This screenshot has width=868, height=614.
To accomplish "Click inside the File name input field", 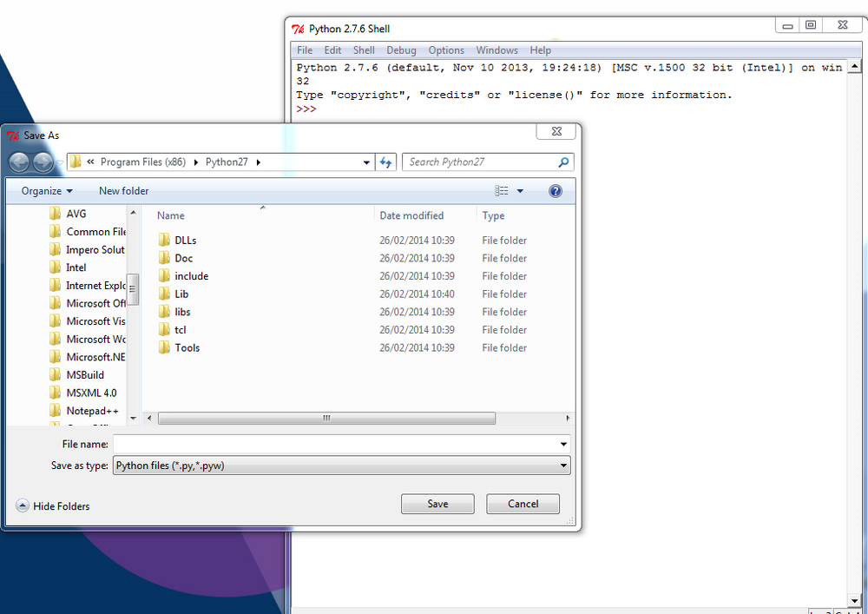I will click(x=341, y=444).
